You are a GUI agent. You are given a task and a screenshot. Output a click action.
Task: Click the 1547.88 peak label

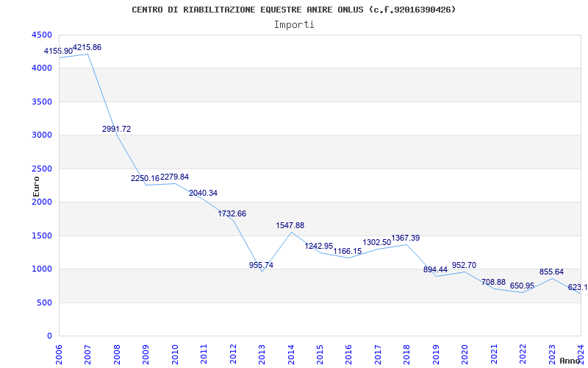tap(290, 226)
